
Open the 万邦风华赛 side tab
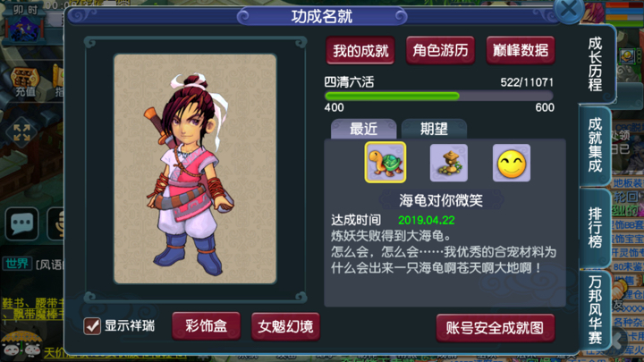coord(595,310)
